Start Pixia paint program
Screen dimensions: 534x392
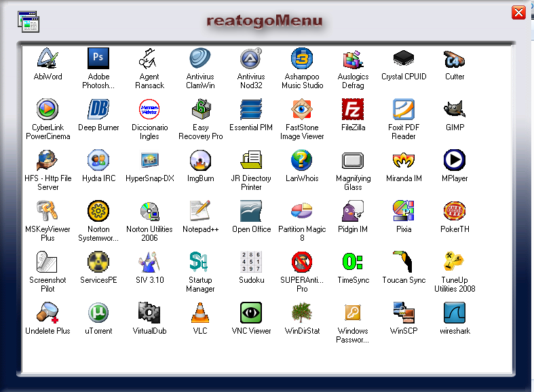point(404,211)
